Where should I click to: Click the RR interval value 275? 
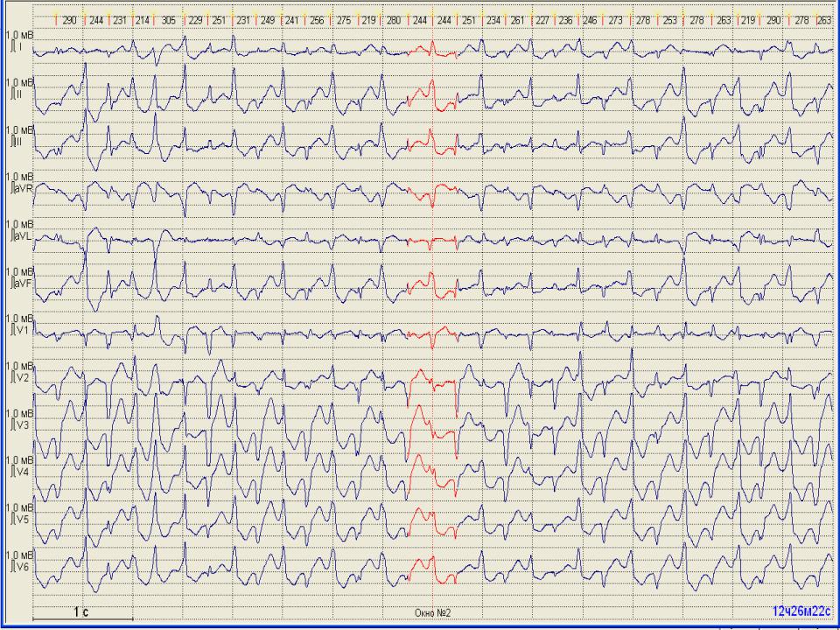pyautogui.click(x=344, y=20)
